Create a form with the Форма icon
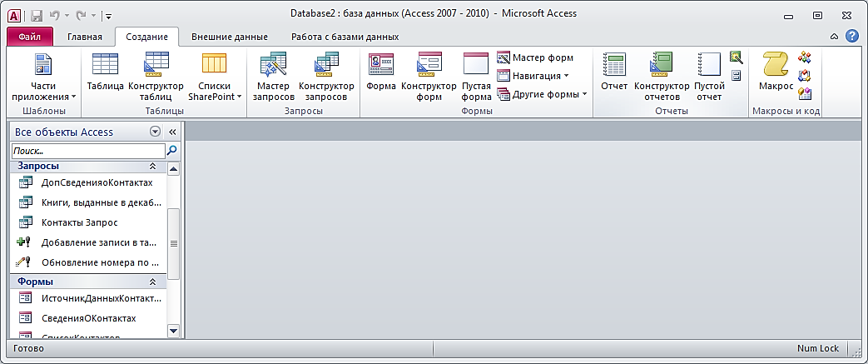The image size is (868, 364). 381,72
